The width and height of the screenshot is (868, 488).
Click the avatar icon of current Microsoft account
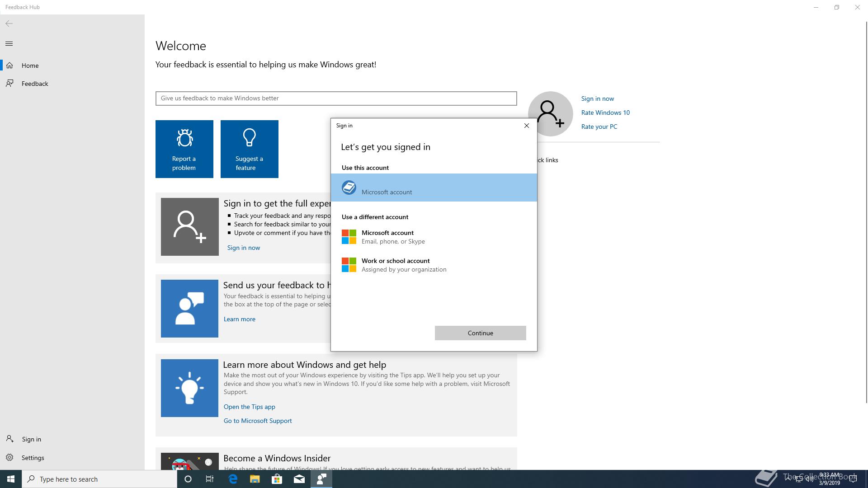349,188
